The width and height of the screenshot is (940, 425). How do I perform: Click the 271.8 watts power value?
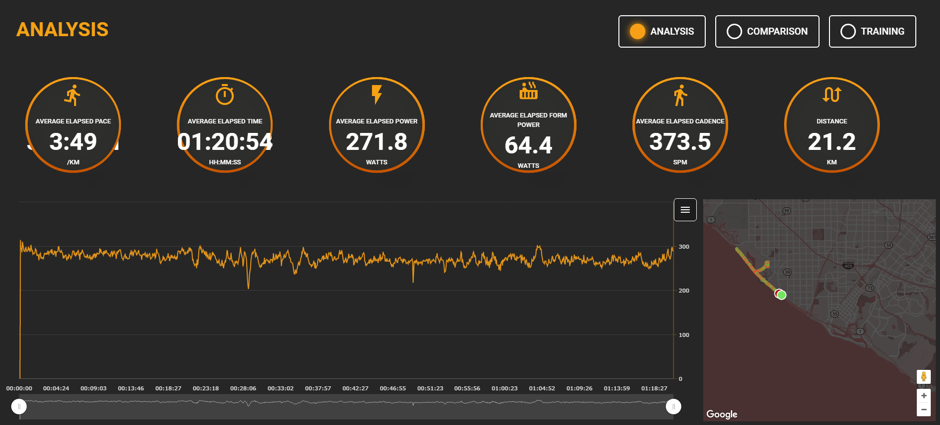click(x=376, y=142)
